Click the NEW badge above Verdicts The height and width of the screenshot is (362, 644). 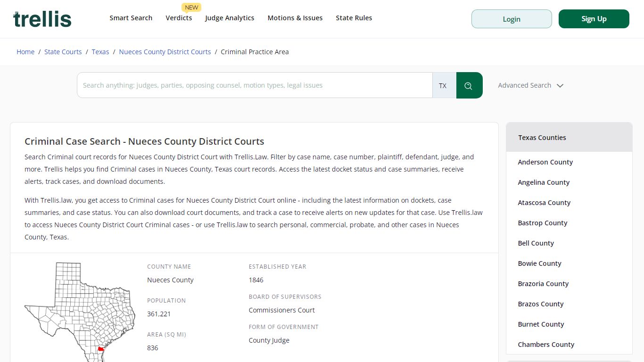click(191, 7)
